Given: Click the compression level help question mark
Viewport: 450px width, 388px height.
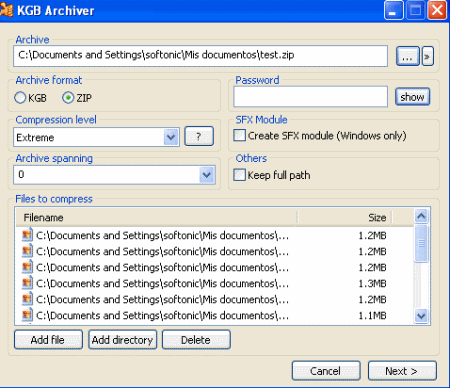Looking at the screenshot, I should click(x=199, y=136).
